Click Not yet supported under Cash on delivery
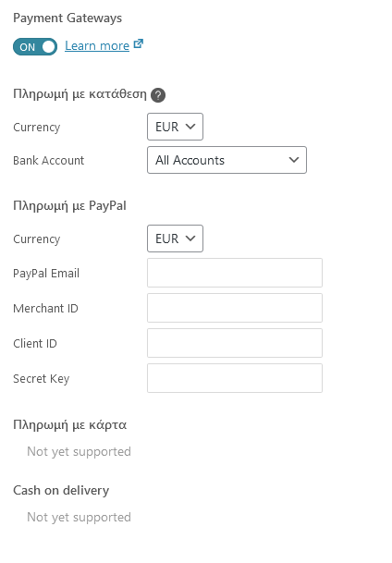The height and width of the screenshot is (563, 392). [79, 518]
